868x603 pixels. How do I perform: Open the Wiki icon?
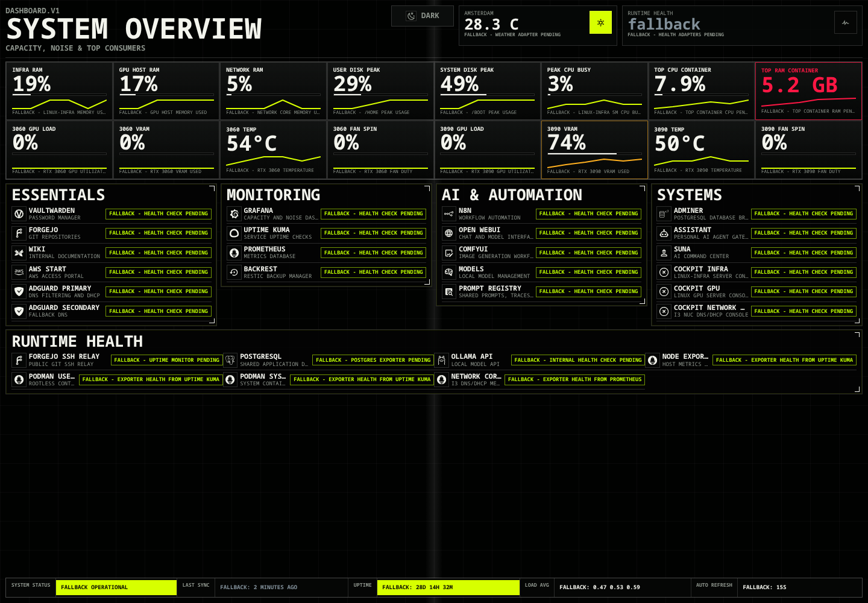coord(19,253)
